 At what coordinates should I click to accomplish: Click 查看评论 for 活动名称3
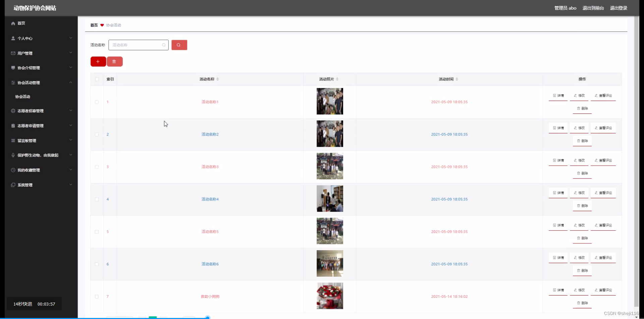pos(603,161)
